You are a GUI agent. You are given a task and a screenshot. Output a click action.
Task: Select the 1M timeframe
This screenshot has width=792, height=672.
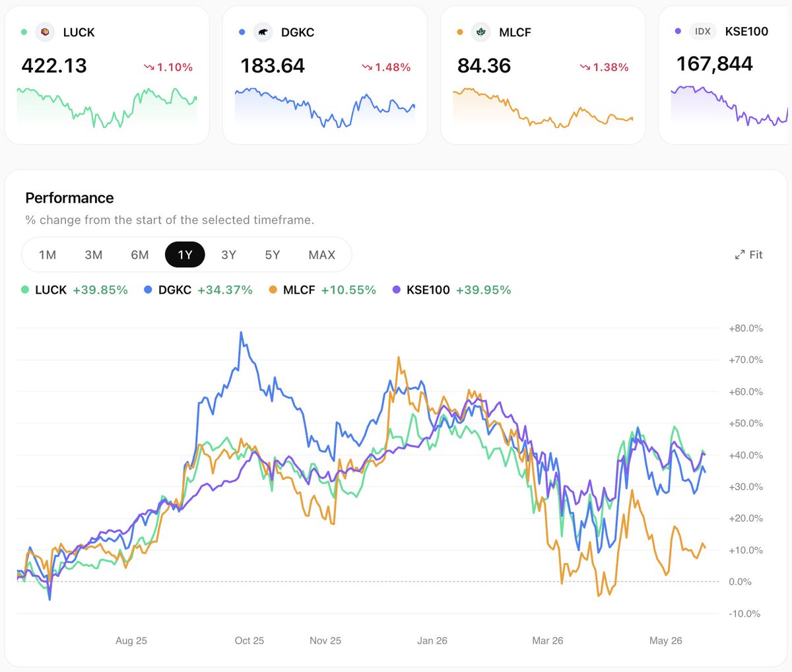pyautogui.click(x=48, y=255)
